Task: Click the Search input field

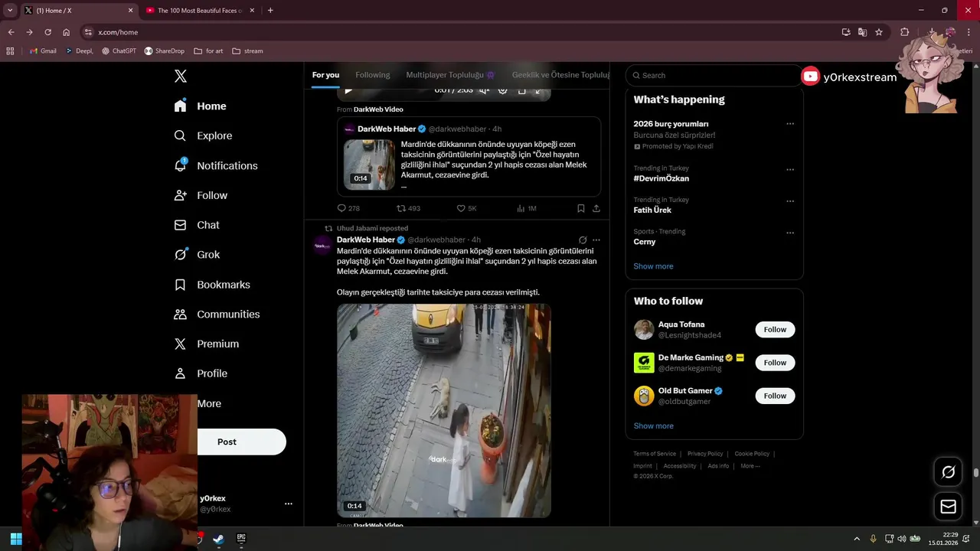Action: [x=714, y=75]
